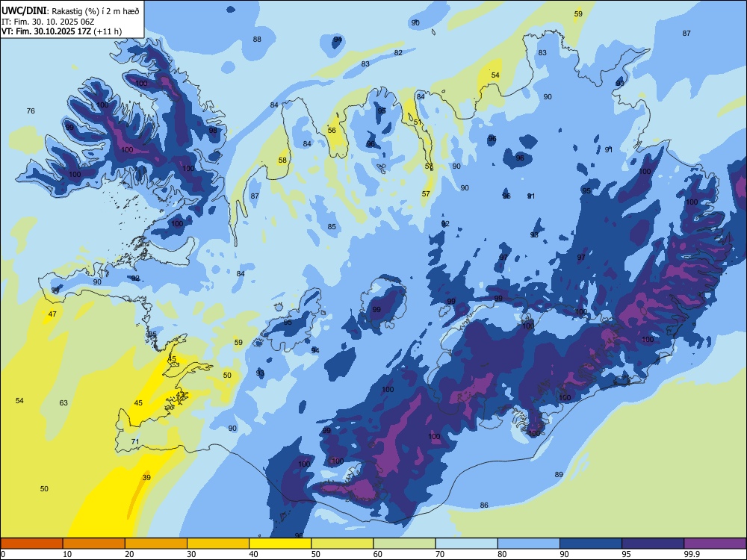Click the 'VT: Fim. 30.10.2025 17Z (+11 h)' line

tap(61, 31)
